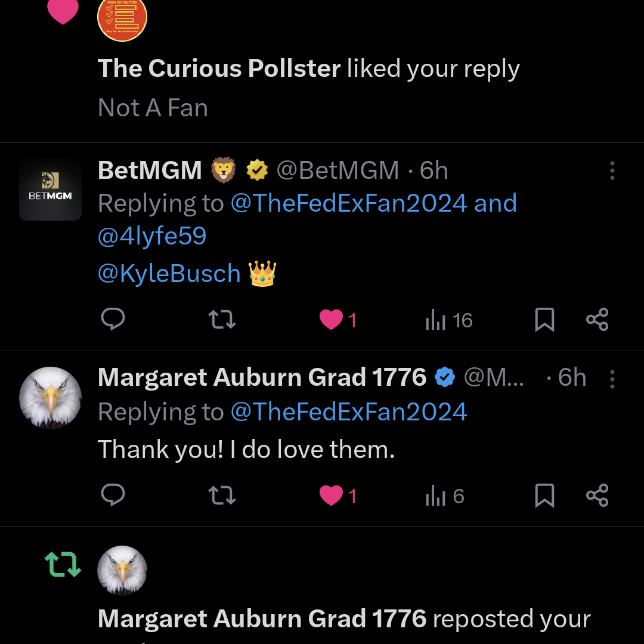Image resolution: width=644 pixels, height=644 pixels.
Task: Open the BetMGM profile picture
Action: (50, 190)
